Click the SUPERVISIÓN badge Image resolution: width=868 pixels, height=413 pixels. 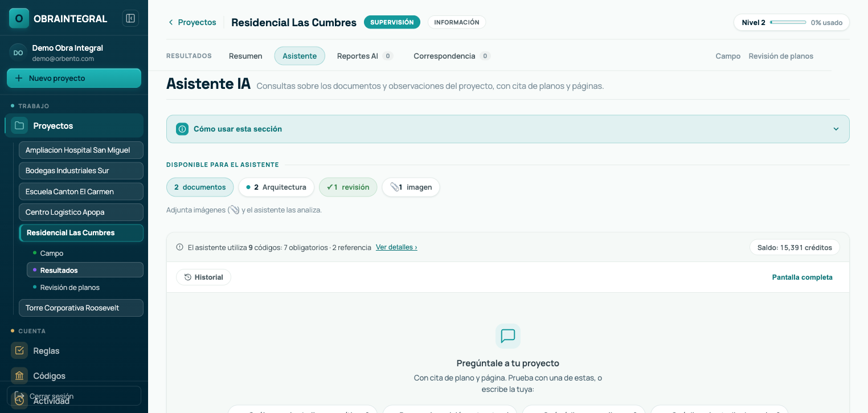392,22
